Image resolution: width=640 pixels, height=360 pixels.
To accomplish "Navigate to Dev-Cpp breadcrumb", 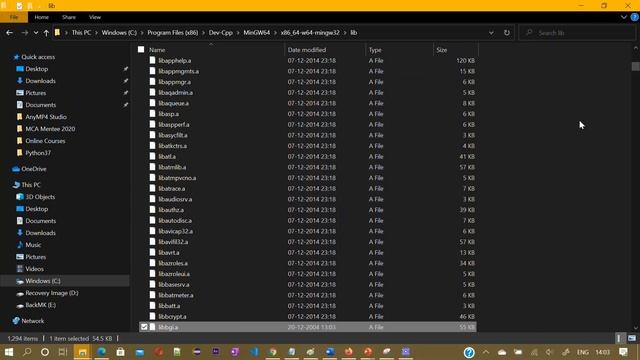I will coord(220,33).
